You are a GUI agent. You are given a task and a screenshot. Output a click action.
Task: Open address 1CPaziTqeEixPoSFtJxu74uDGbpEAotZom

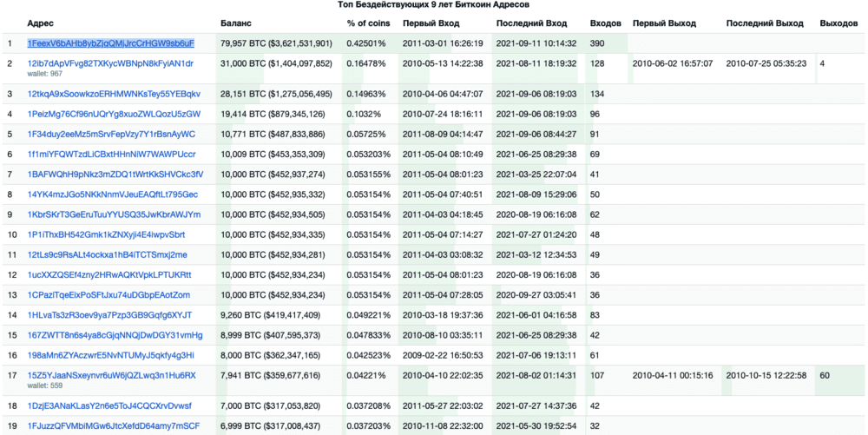pyautogui.click(x=109, y=295)
